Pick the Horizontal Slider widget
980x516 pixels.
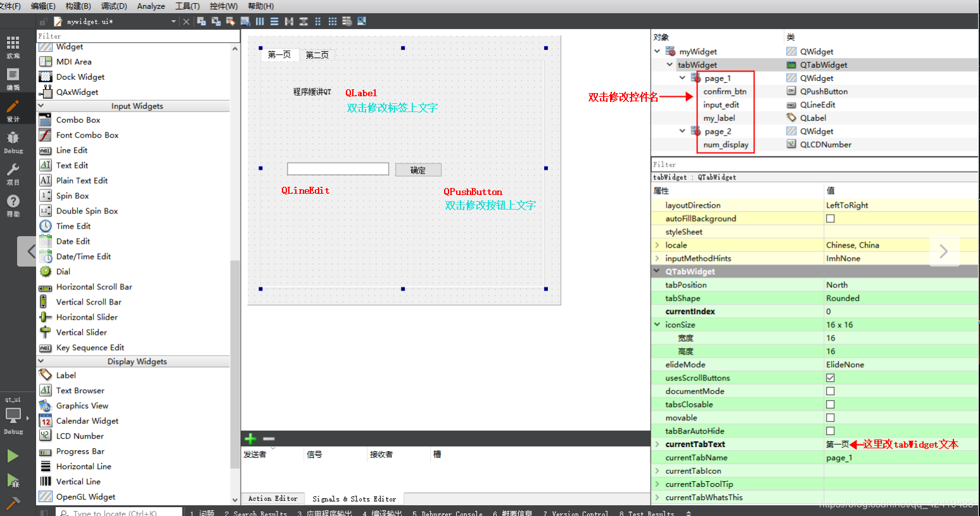[79, 317]
